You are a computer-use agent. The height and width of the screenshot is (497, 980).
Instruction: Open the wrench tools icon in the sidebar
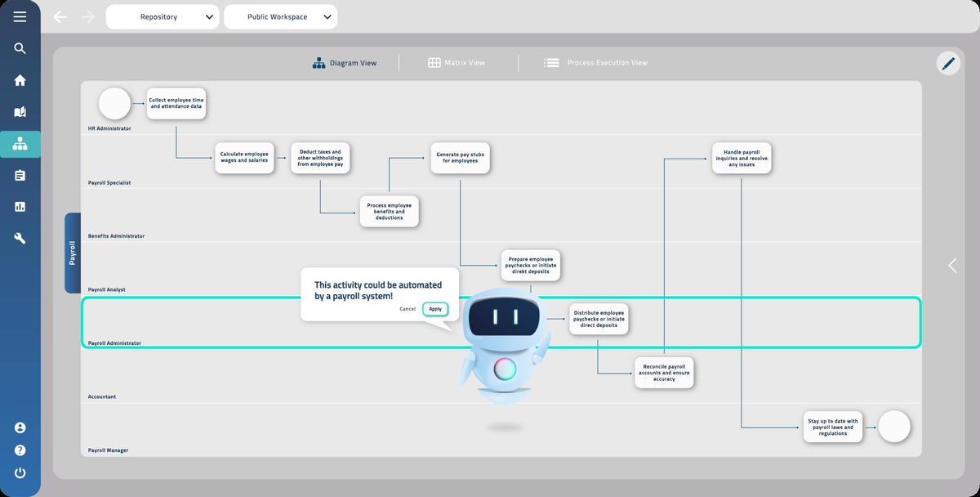point(20,238)
